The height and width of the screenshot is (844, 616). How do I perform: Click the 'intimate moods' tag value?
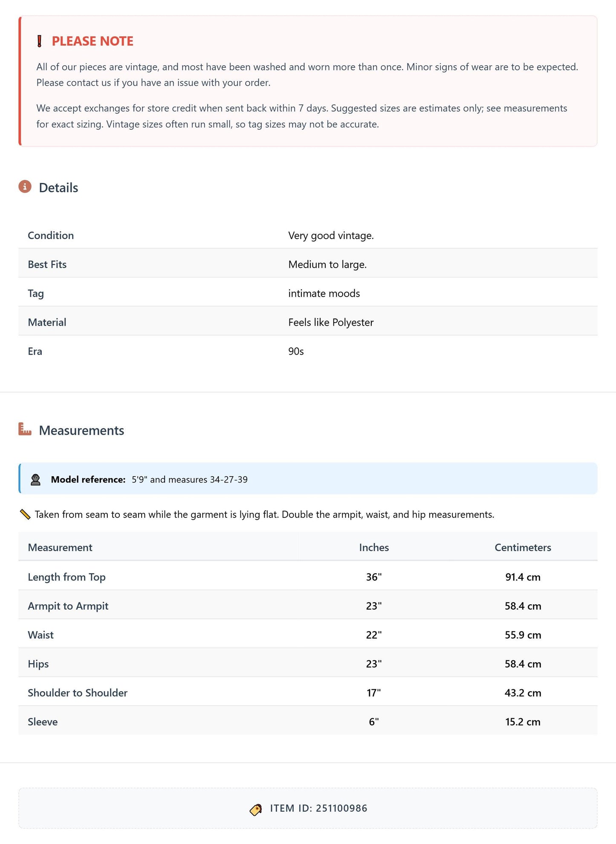coord(324,293)
